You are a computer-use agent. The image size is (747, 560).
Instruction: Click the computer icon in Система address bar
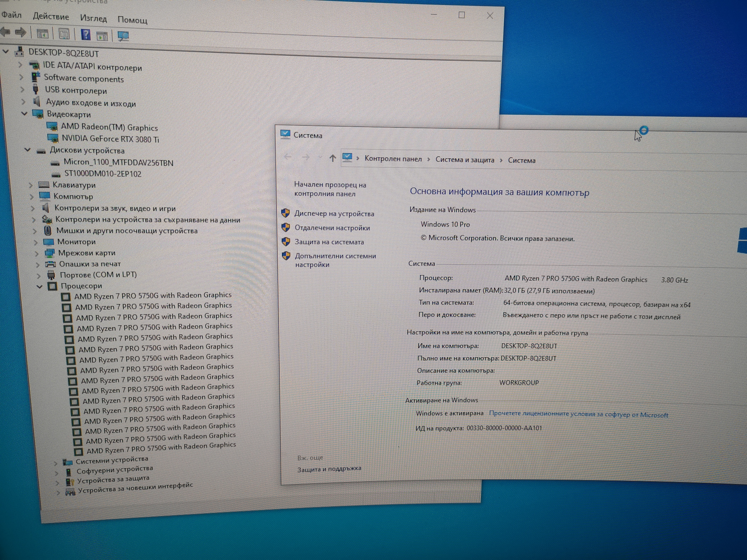(347, 157)
